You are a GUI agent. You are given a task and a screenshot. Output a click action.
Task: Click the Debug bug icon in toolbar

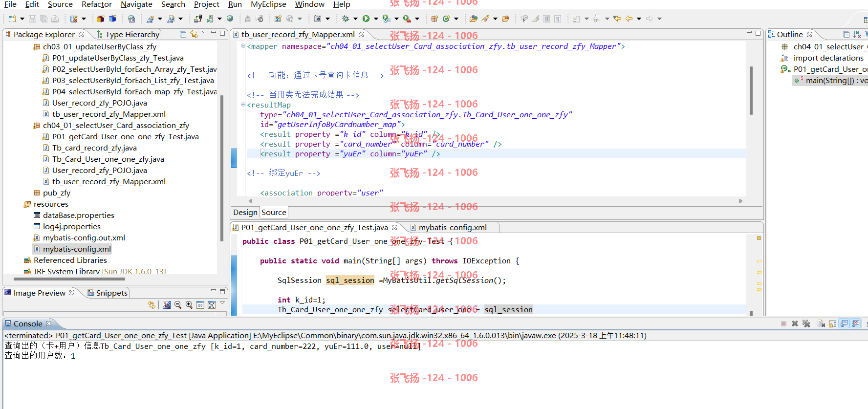point(346,19)
